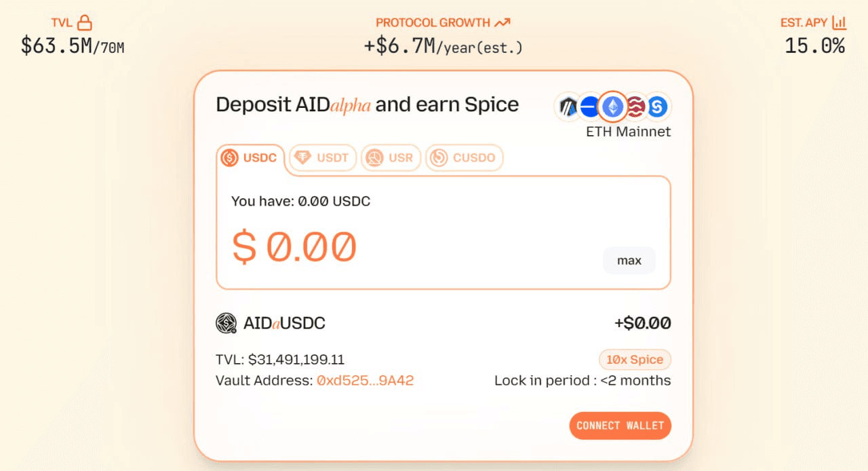This screenshot has width=868, height=471.
Task: Click the ETH Mainnet network label
Action: pos(629,132)
